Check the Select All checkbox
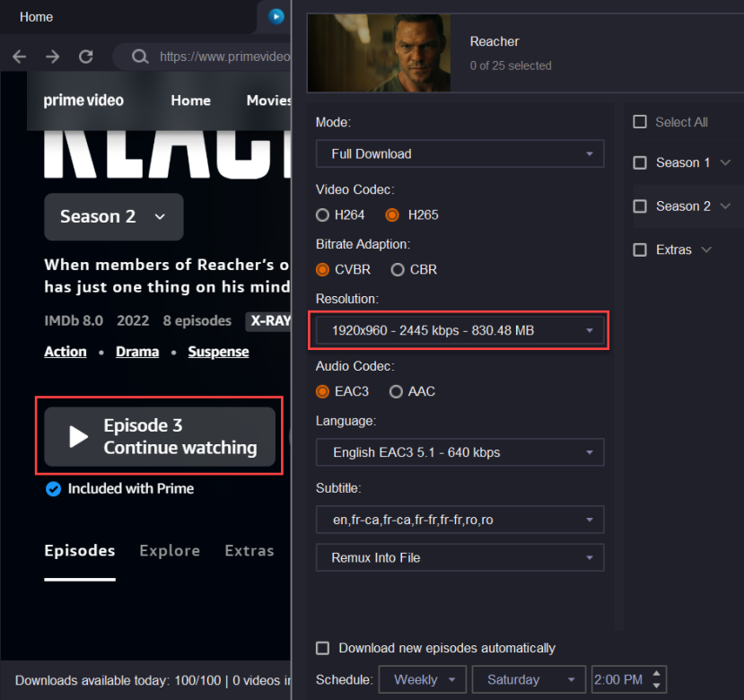This screenshot has width=744, height=700. pos(640,122)
